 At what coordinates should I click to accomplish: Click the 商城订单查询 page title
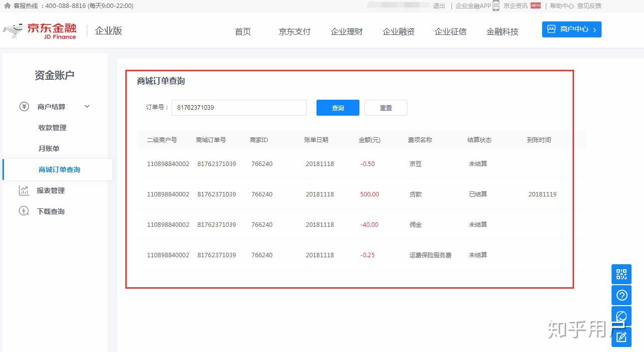pos(161,81)
